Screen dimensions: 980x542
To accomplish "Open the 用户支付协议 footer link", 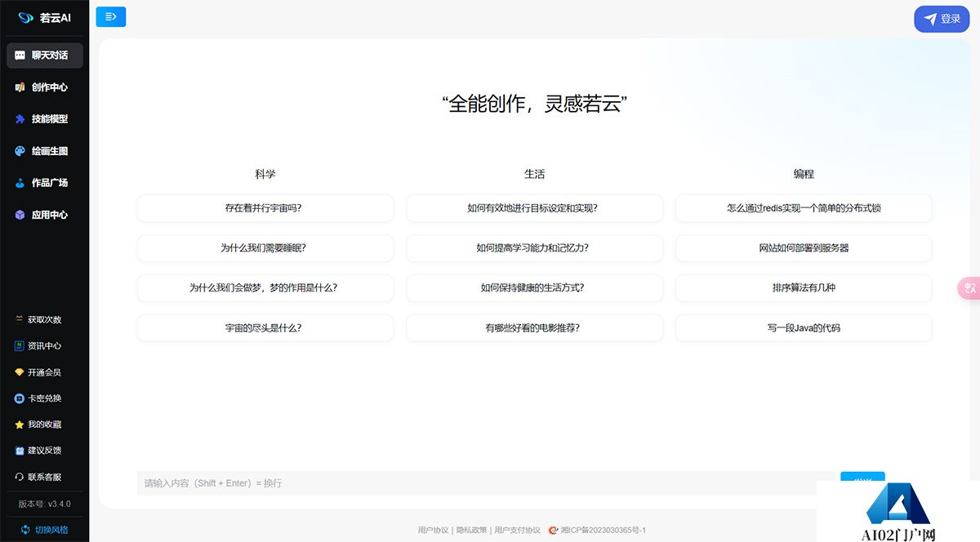I will pos(517,531).
